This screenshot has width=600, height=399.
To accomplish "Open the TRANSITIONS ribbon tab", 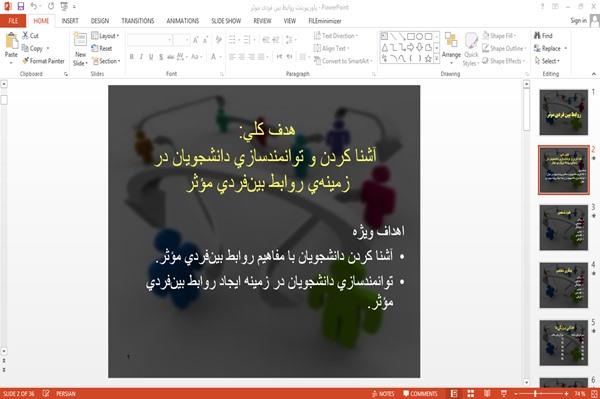I will [138, 21].
